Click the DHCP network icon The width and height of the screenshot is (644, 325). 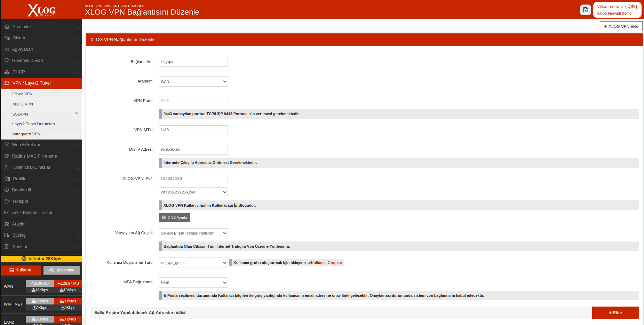click(7, 72)
